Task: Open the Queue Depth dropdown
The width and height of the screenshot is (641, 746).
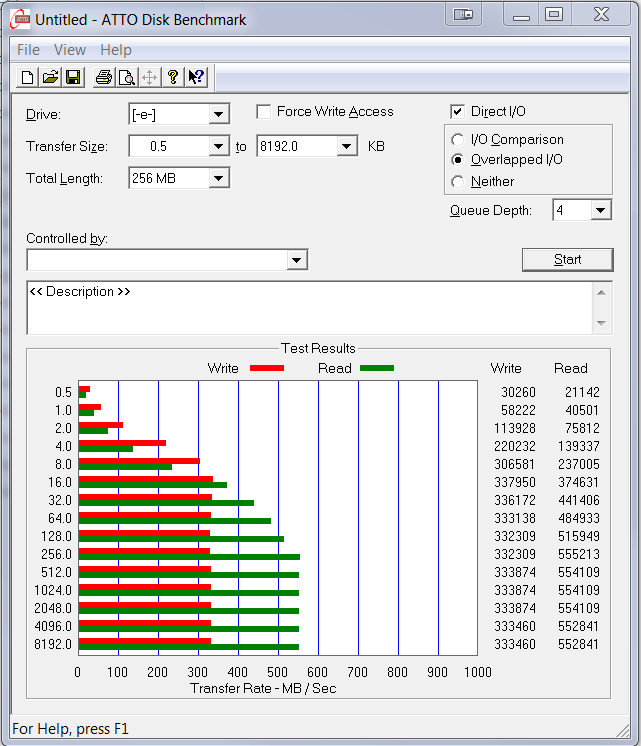Action: 600,210
